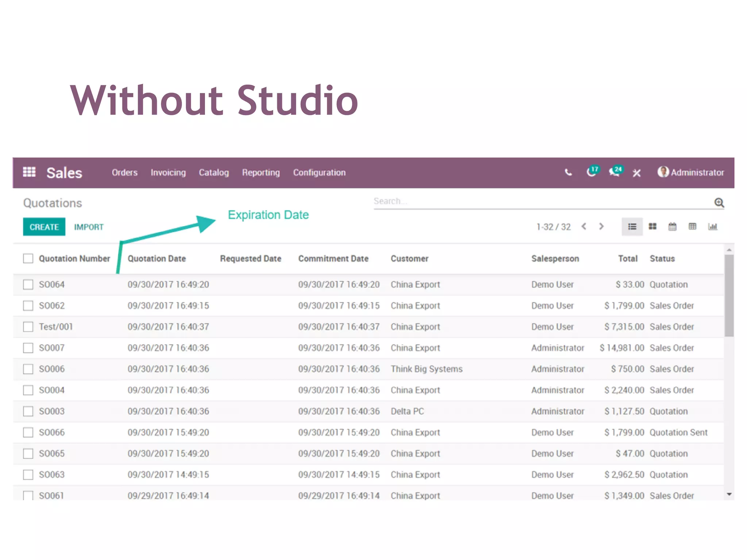Click the CREATE button
This screenshot has width=747, height=560.
point(44,227)
